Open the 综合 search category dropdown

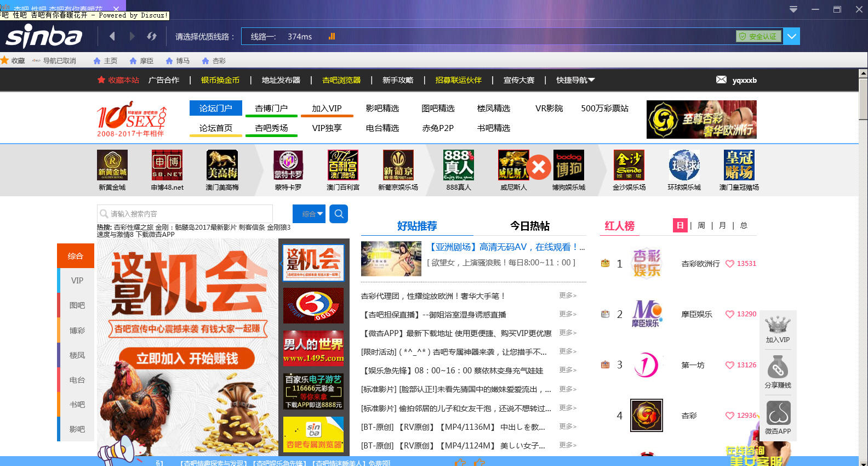[x=309, y=214]
